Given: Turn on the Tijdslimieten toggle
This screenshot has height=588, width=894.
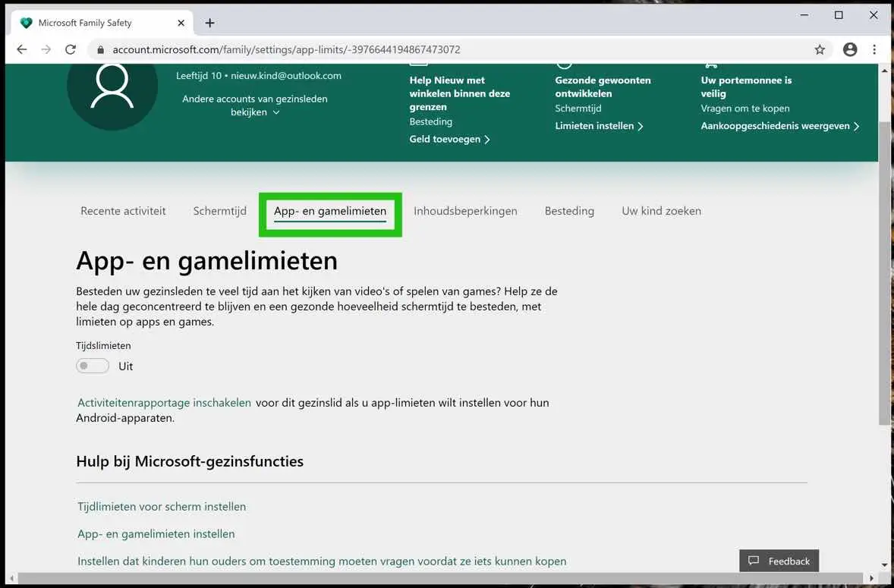Looking at the screenshot, I should [93, 366].
